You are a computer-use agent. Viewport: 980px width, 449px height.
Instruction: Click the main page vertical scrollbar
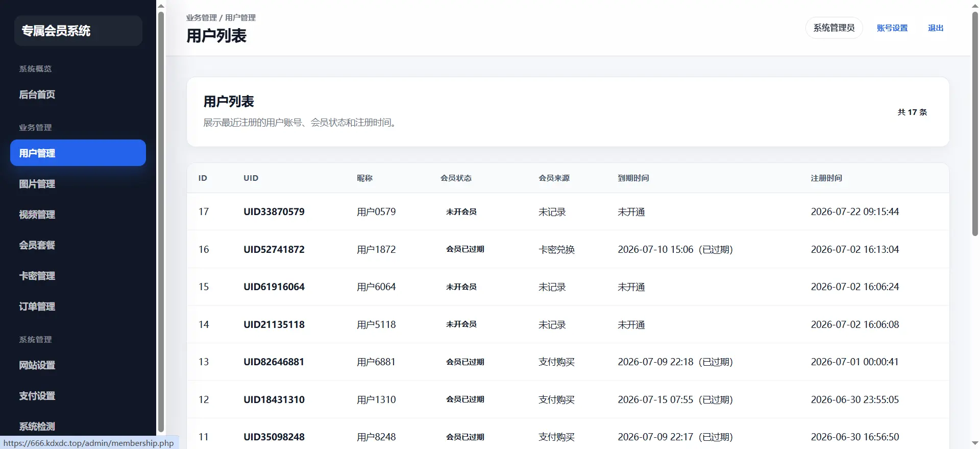pyautogui.click(x=975, y=123)
